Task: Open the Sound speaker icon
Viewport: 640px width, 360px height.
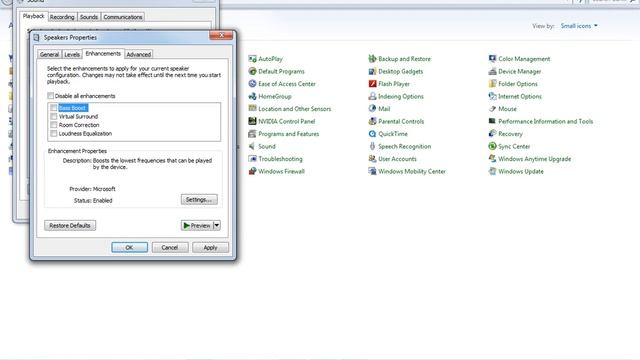Action: coord(252,146)
